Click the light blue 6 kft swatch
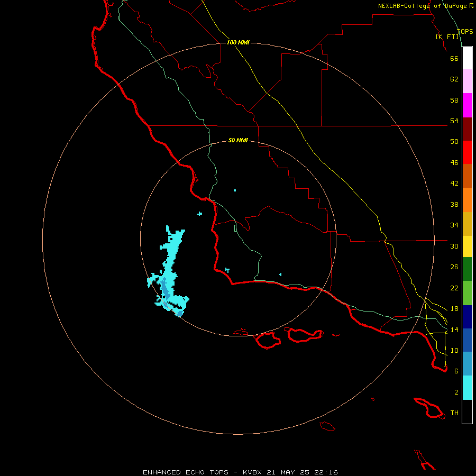 [467, 364]
